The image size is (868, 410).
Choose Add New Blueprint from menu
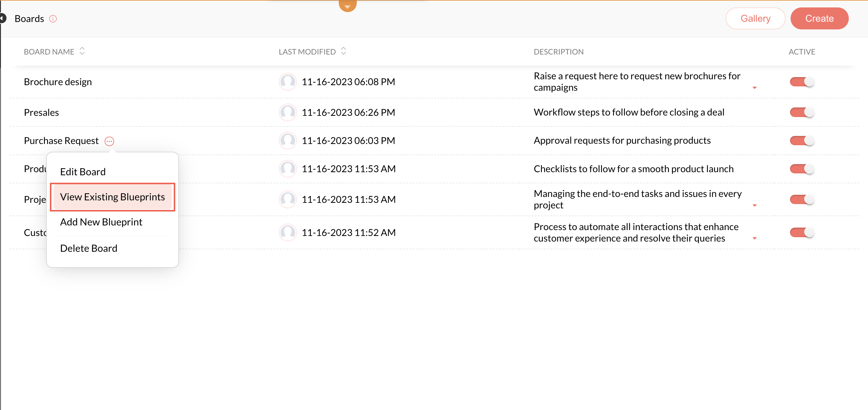101,222
